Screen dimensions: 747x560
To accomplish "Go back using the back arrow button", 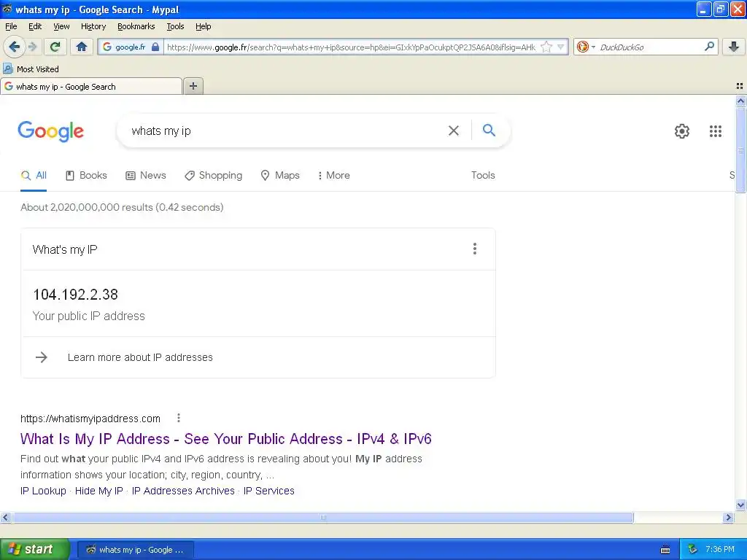I will click(x=14, y=47).
